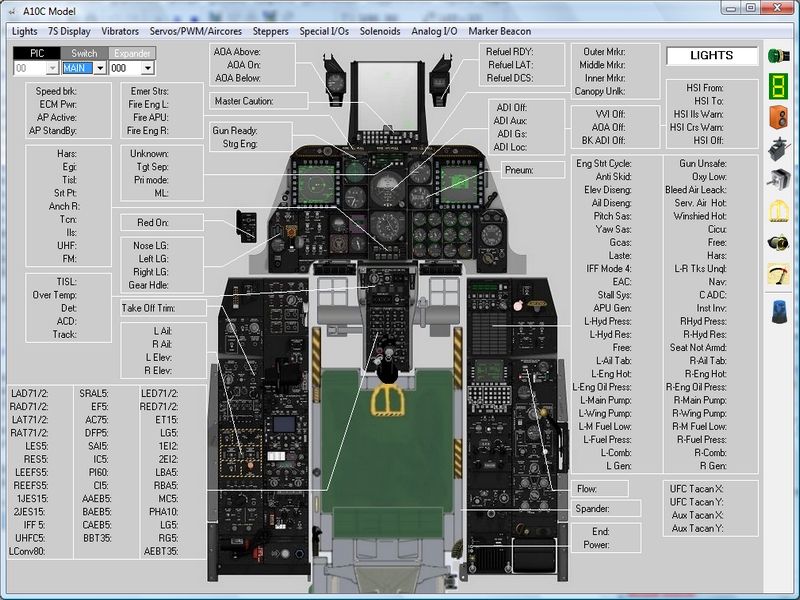Click the Eng Strt Cycle label
The height and width of the screenshot is (600, 800).
pyautogui.click(x=604, y=163)
